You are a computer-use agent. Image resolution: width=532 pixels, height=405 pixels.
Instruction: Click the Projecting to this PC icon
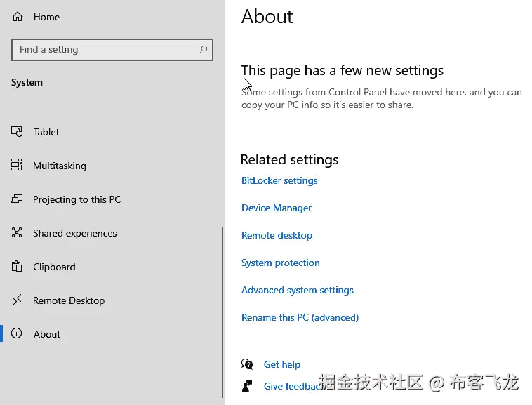pyautogui.click(x=17, y=199)
